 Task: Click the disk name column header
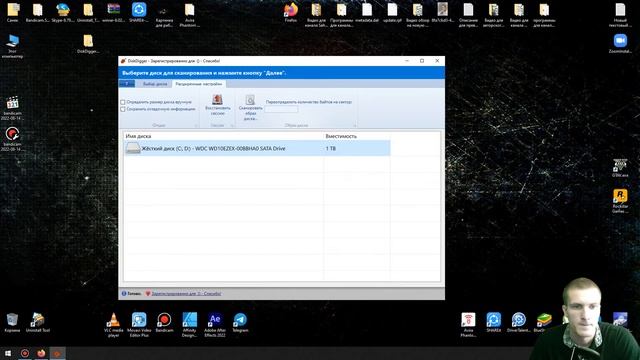[223, 136]
